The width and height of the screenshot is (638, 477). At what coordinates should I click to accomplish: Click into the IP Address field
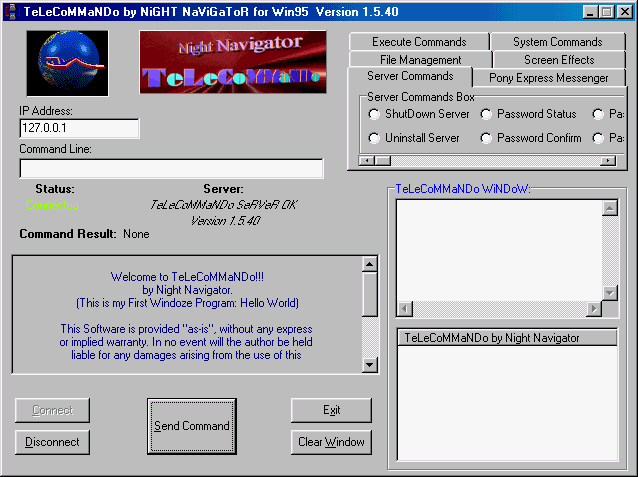[79, 129]
